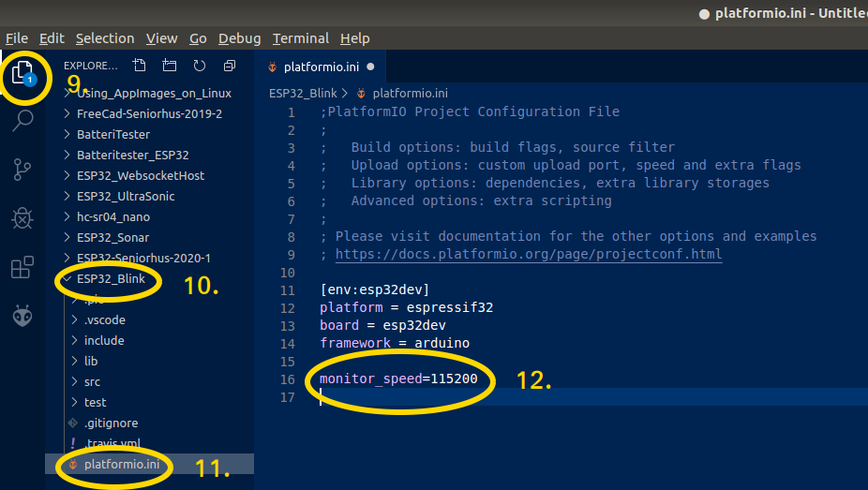Open the .travis.yml file
The image size is (868, 490).
click(149, 443)
